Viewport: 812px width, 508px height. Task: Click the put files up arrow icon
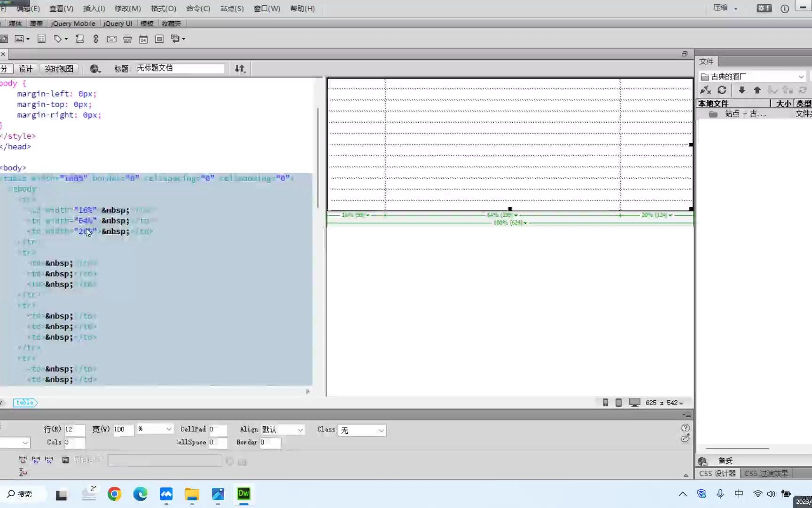[757, 90]
